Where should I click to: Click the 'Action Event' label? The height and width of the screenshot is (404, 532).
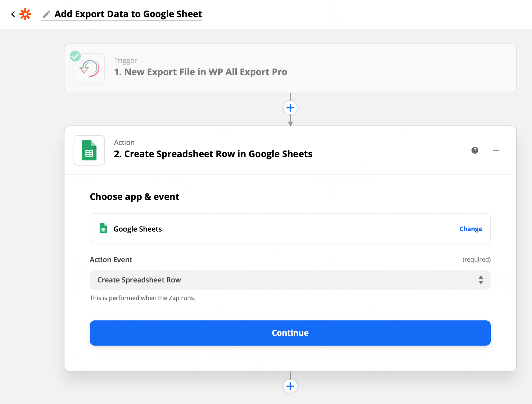click(x=111, y=259)
